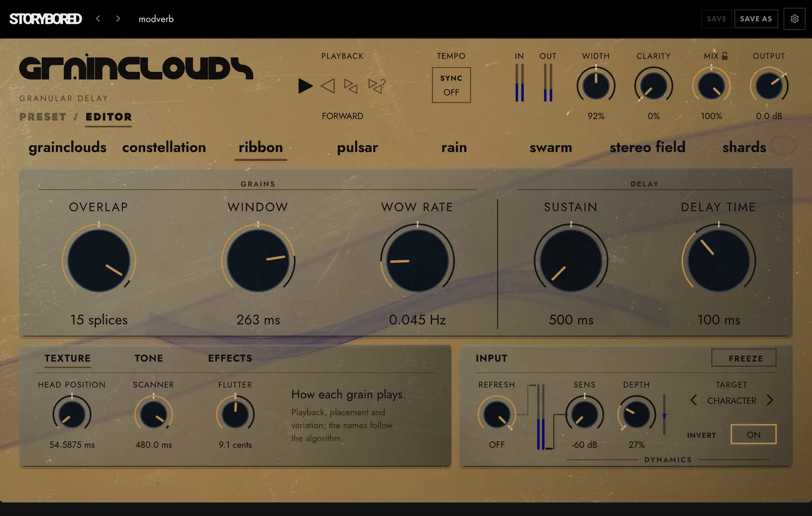812x516 pixels.
Task: Select the shards algorithm
Action: coord(744,147)
